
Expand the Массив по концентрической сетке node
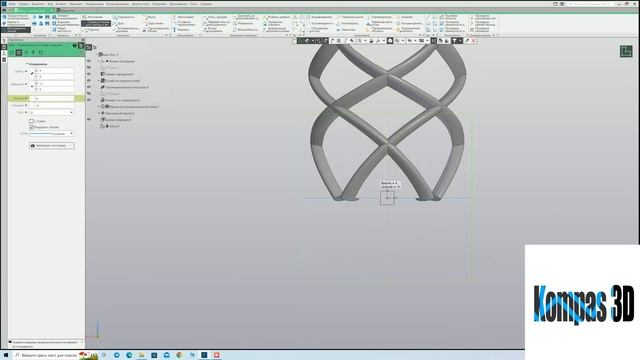pyautogui.click(x=99, y=107)
